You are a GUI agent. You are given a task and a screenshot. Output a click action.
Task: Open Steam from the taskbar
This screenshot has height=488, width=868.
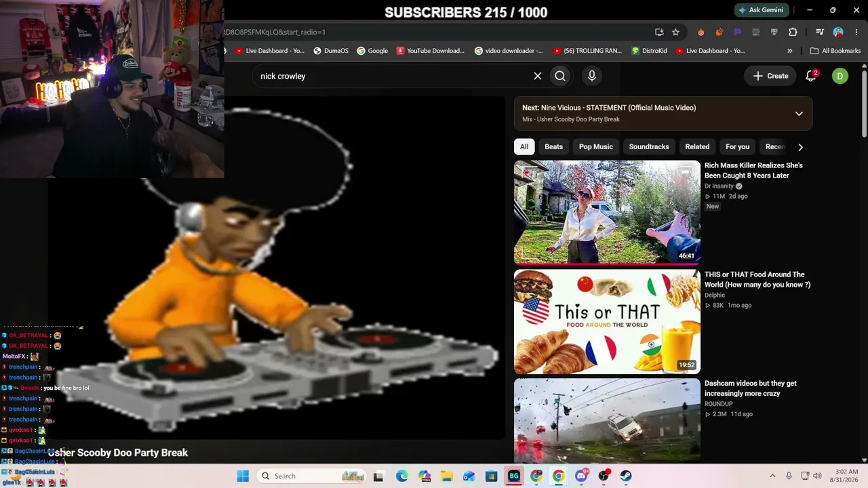[626, 476]
